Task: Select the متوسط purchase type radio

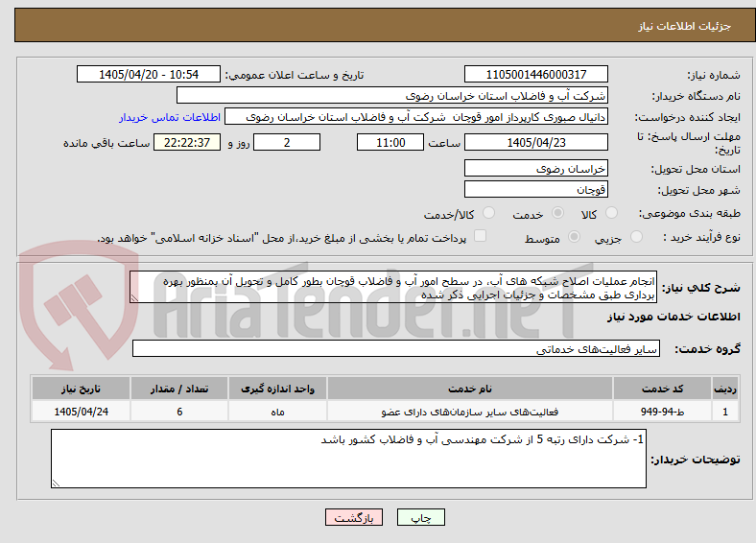Action: pyautogui.click(x=574, y=237)
